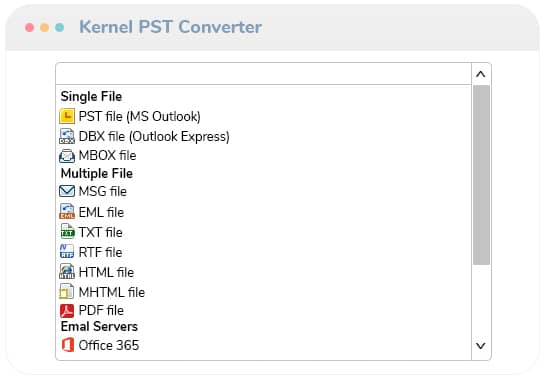Click the red window dot
The width and height of the screenshot is (545, 380).
(x=30, y=27)
